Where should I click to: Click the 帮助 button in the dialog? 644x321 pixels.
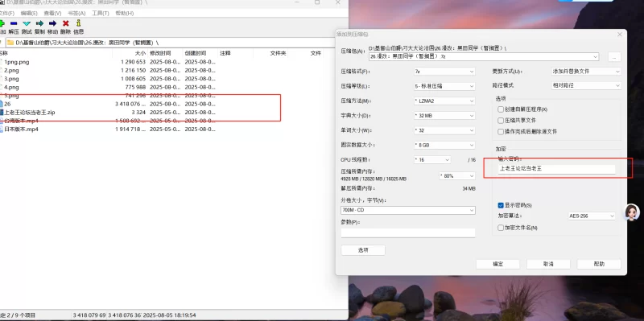(x=599, y=264)
